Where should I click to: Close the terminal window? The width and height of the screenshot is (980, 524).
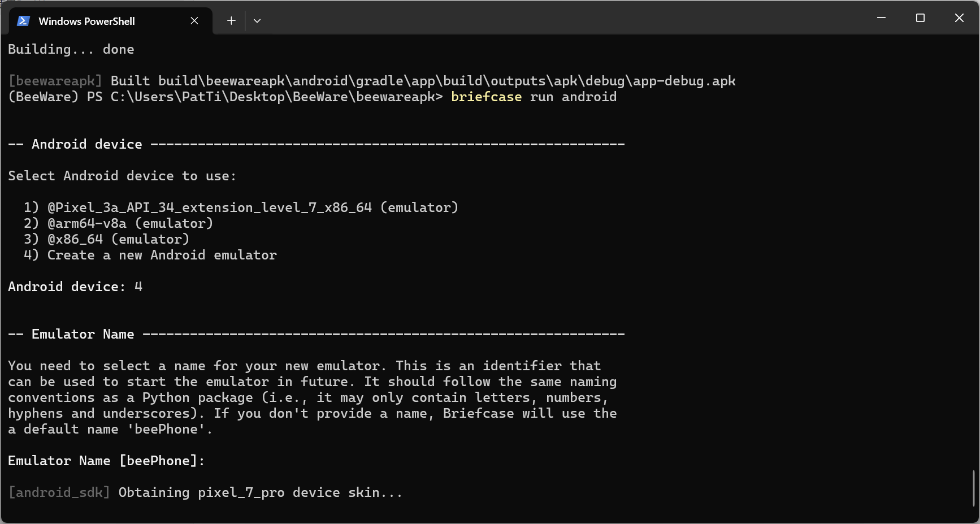tap(959, 18)
